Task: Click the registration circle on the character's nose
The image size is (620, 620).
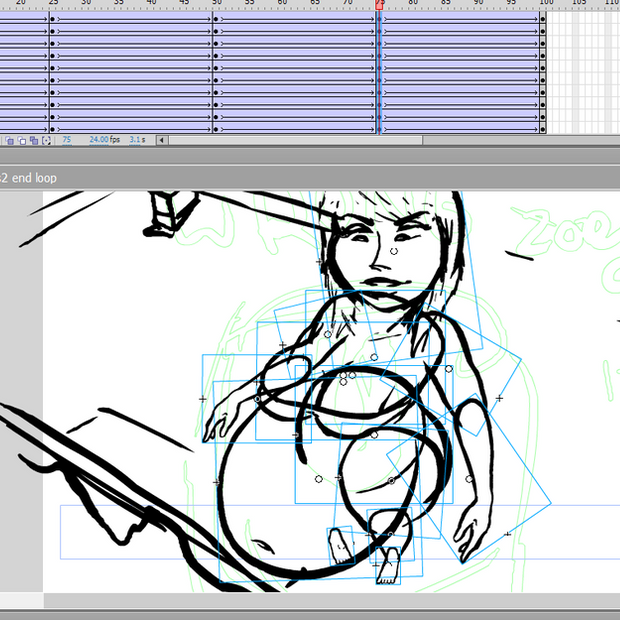Action: click(x=393, y=251)
